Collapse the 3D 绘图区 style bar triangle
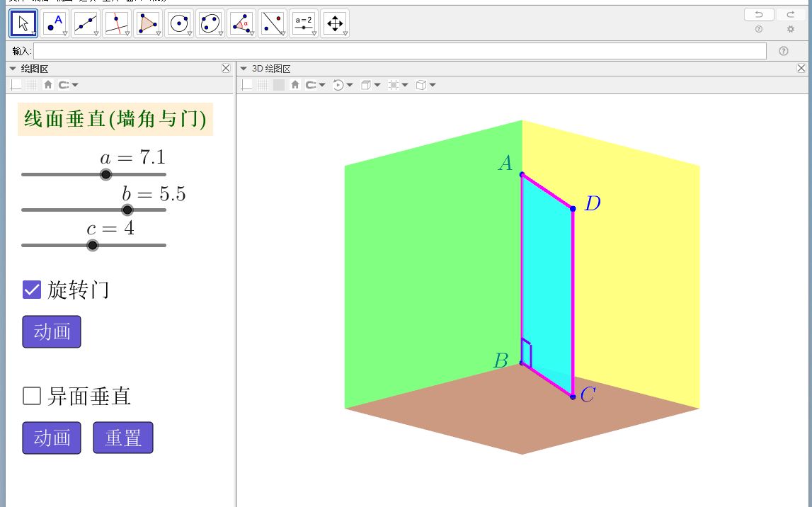Viewport: 812px width, 507px height. coord(244,69)
